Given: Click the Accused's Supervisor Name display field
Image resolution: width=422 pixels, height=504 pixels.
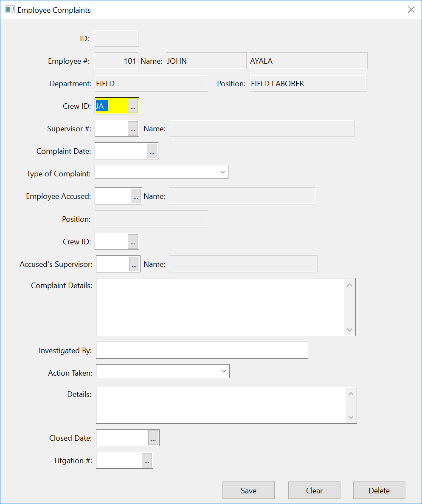Looking at the screenshot, I should [243, 264].
